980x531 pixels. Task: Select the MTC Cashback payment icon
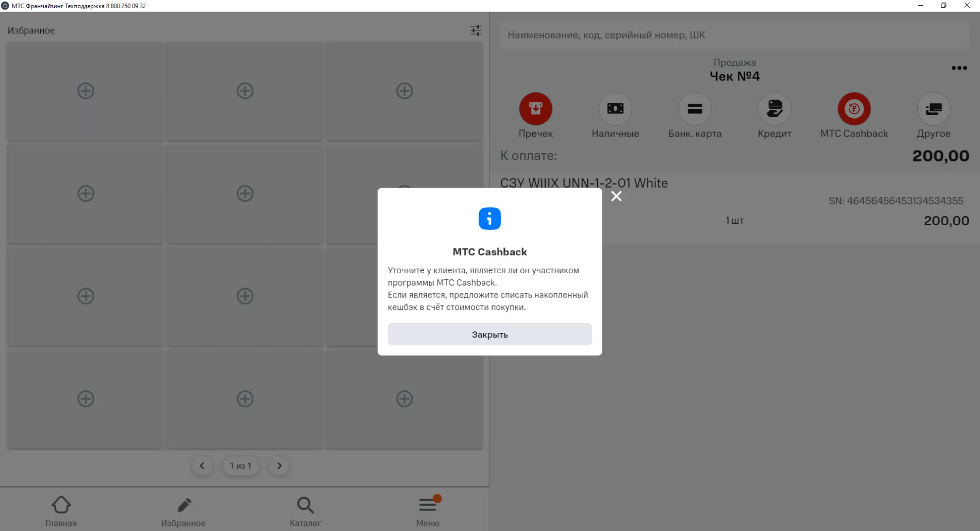tap(854, 109)
